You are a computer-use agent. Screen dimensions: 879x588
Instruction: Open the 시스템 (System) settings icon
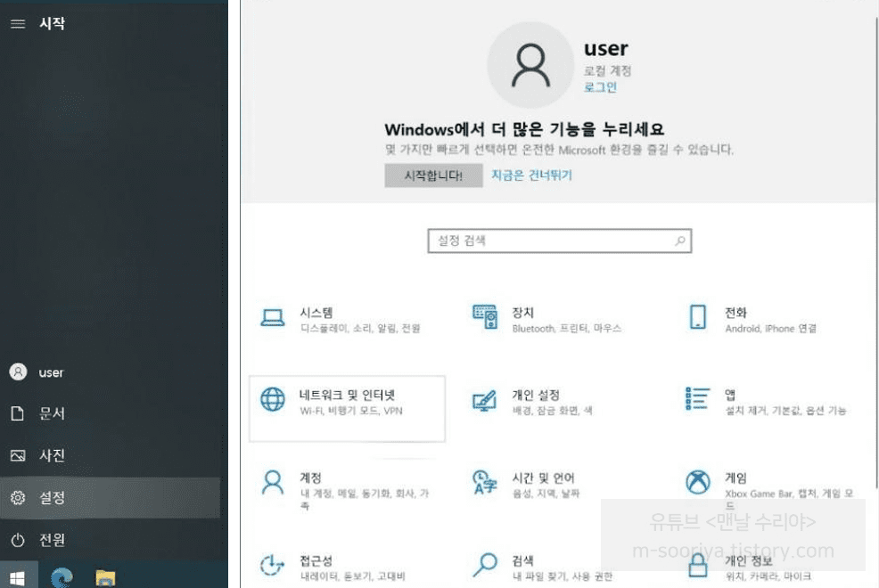pyautogui.click(x=272, y=317)
